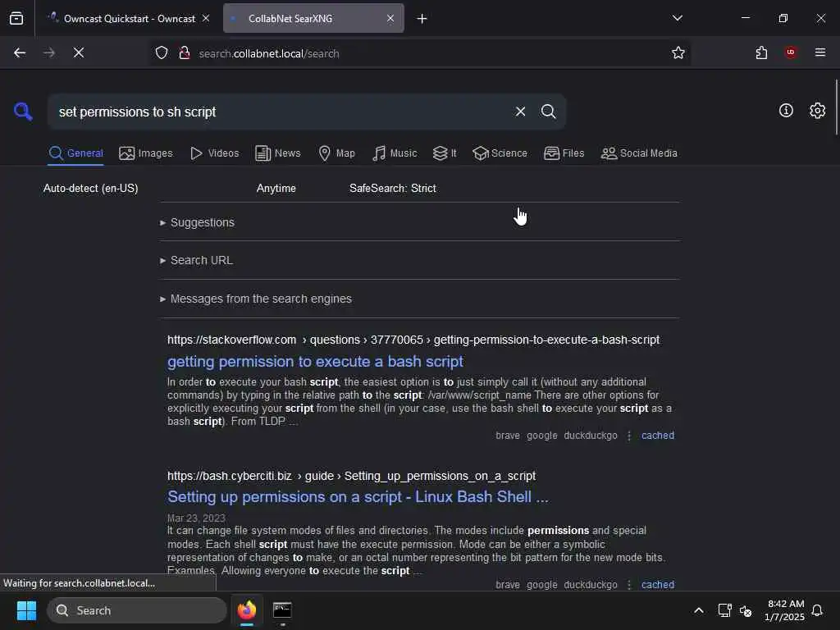Open the shield tracking protection icon

(162, 52)
